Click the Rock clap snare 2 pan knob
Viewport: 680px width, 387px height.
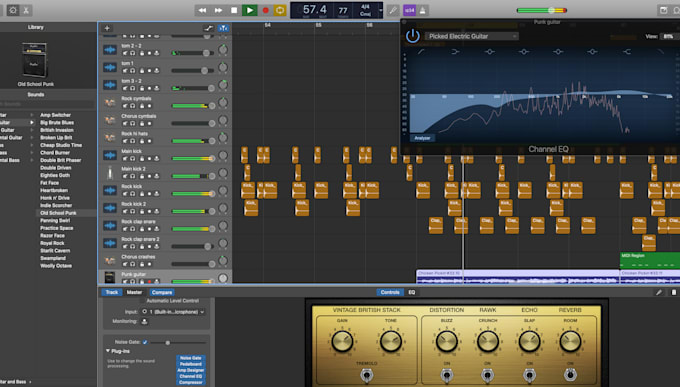click(x=223, y=243)
